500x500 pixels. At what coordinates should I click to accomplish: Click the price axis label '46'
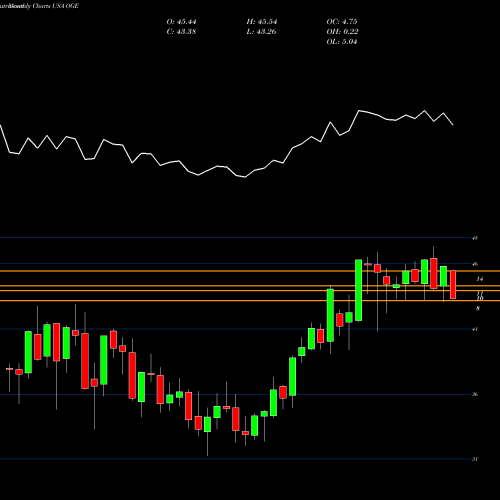475,264
